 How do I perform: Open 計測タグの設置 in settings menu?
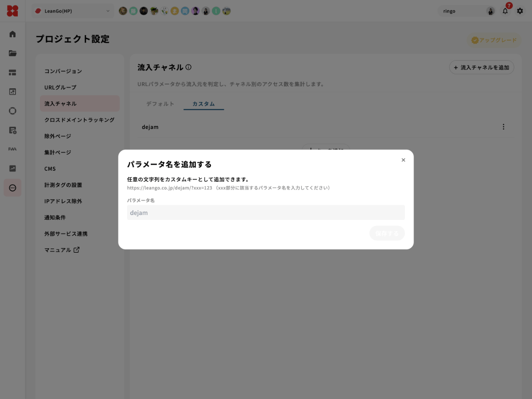tap(63, 185)
